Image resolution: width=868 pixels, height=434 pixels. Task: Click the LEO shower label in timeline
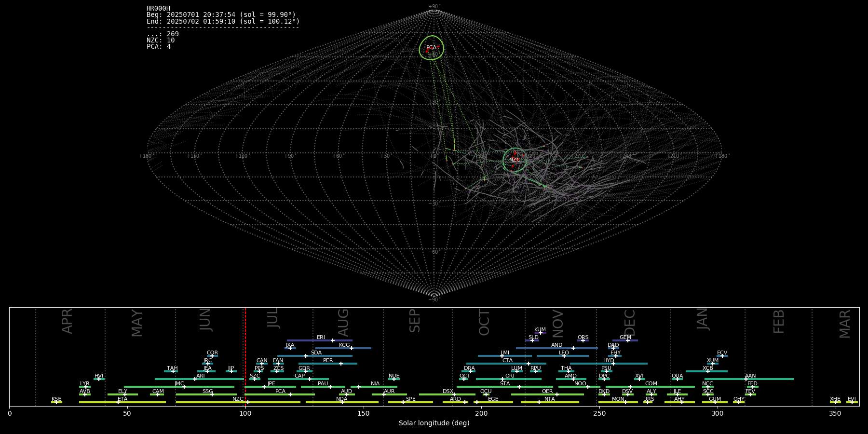[x=564, y=353]
